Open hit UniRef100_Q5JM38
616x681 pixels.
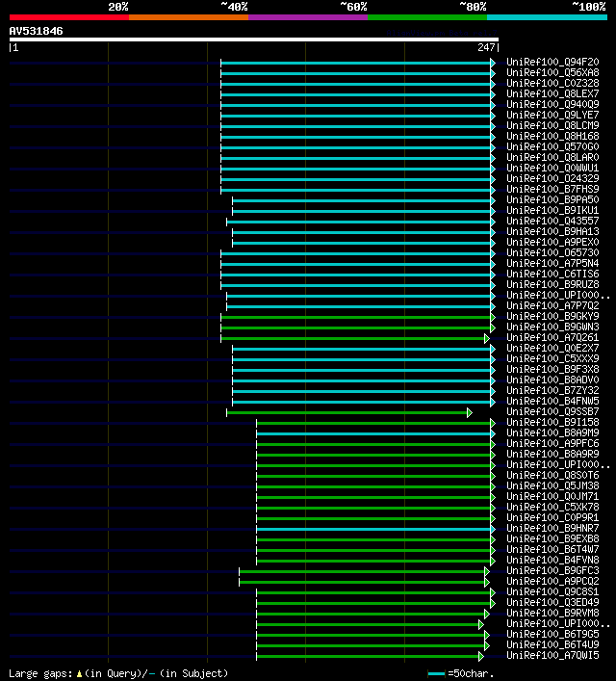tap(552, 486)
